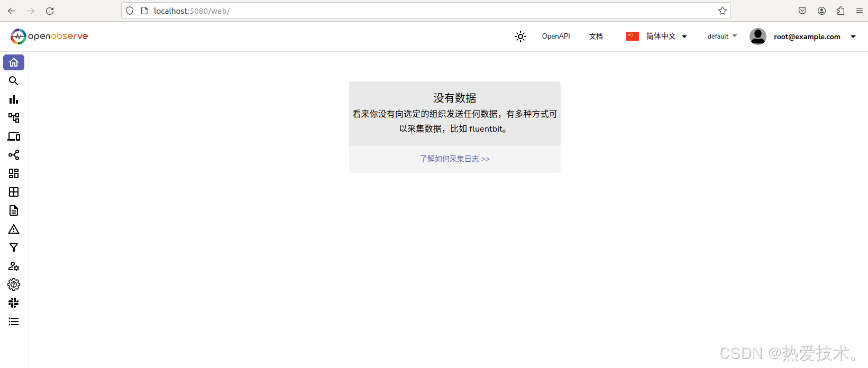Expand the root@example.com account menu arrow
Screen dimensions: 868x368
[853, 36]
